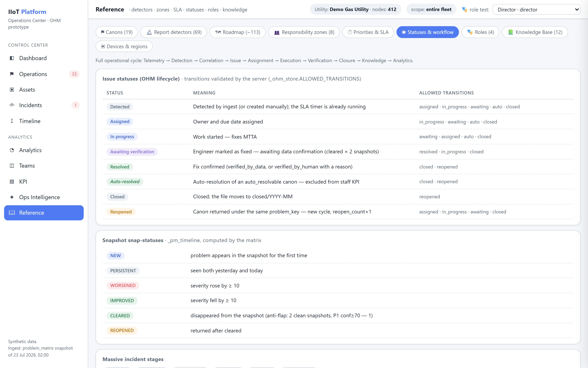Click the Assigned status badge
The width and height of the screenshot is (588, 368).
tap(120, 121)
